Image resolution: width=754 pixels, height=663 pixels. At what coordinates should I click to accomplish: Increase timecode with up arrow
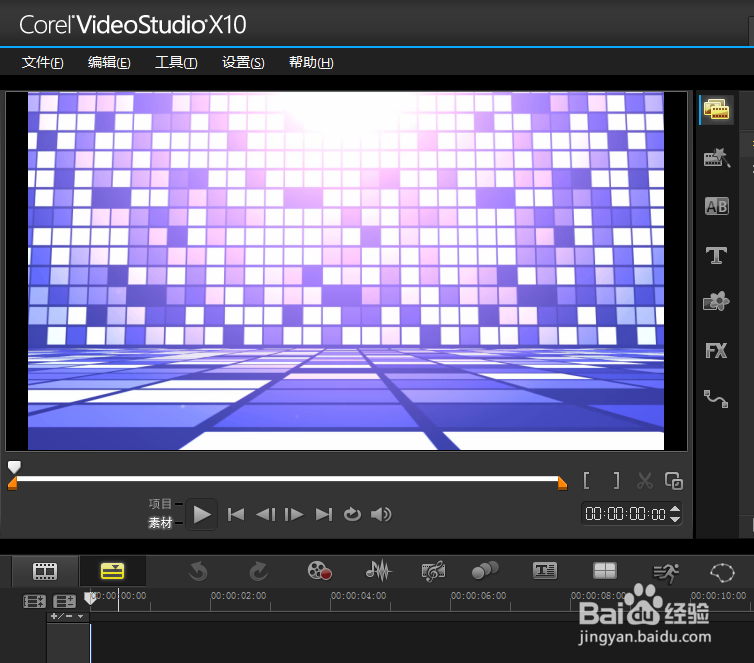pyautogui.click(x=675, y=509)
